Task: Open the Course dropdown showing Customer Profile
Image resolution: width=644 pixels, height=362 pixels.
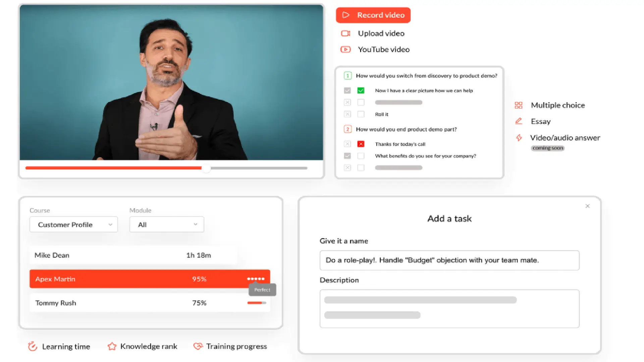Action: tap(74, 225)
